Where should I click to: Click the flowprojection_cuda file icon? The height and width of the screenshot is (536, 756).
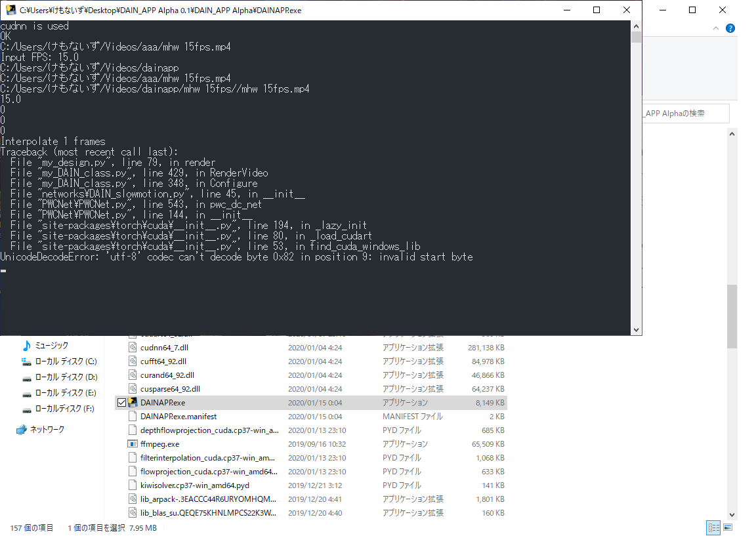(x=133, y=472)
